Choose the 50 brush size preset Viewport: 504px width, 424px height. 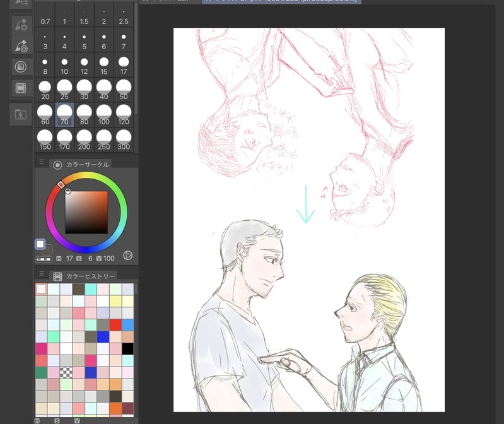pyautogui.click(x=124, y=90)
